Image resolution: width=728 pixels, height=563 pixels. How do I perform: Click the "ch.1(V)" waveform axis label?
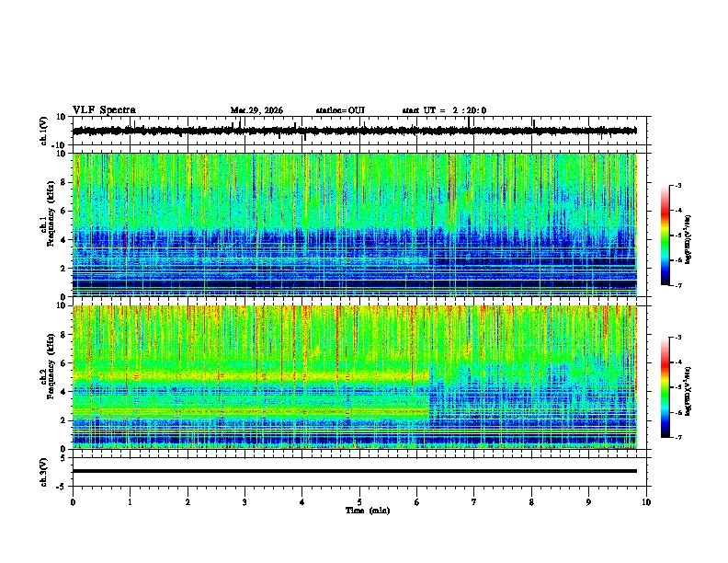pos(44,132)
